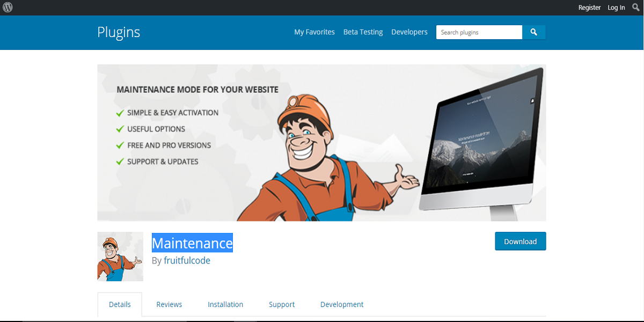This screenshot has width=644, height=322.
Task: Switch to the Development tab
Action: coord(342,304)
